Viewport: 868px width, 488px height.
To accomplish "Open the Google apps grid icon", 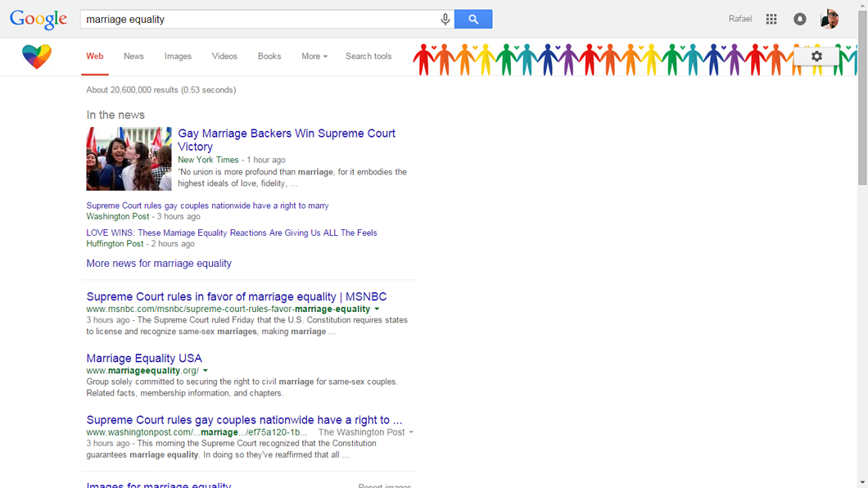I will point(771,18).
